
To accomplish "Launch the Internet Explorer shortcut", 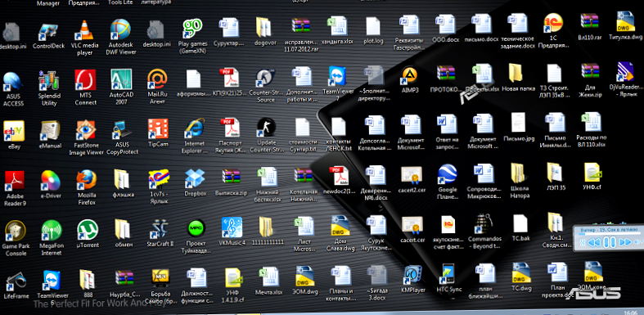I will click(x=194, y=137).
